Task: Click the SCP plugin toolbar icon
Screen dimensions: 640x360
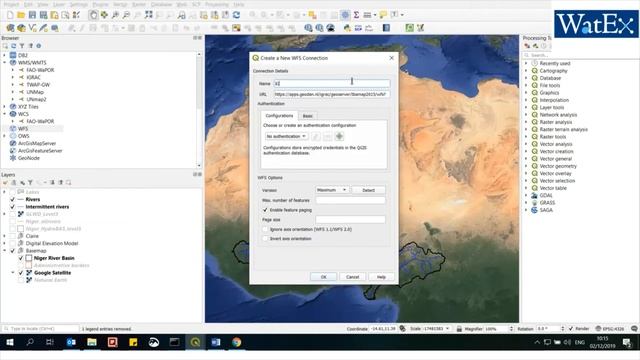Action: click(358, 28)
